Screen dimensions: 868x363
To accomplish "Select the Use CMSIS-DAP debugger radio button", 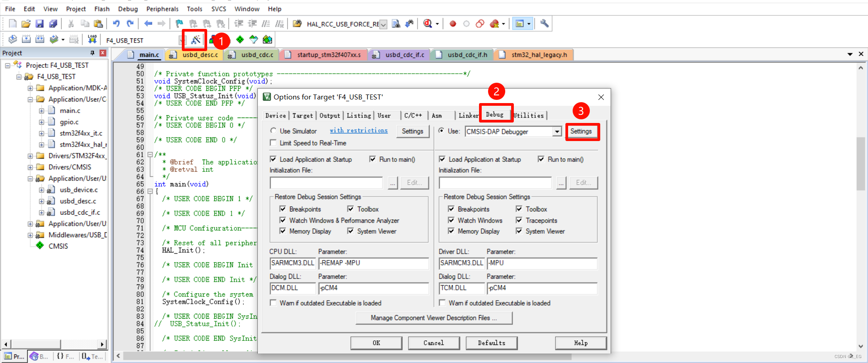I will (x=441, y=131).
